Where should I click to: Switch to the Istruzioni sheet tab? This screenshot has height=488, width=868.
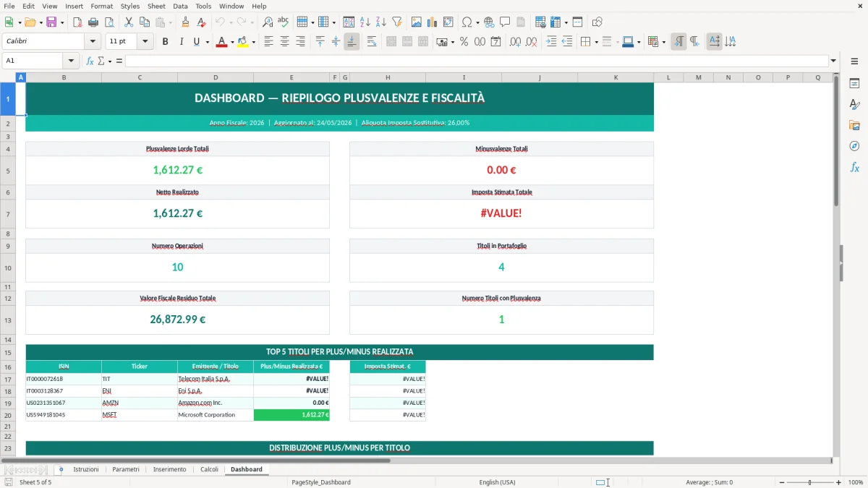tap(85, 469)
